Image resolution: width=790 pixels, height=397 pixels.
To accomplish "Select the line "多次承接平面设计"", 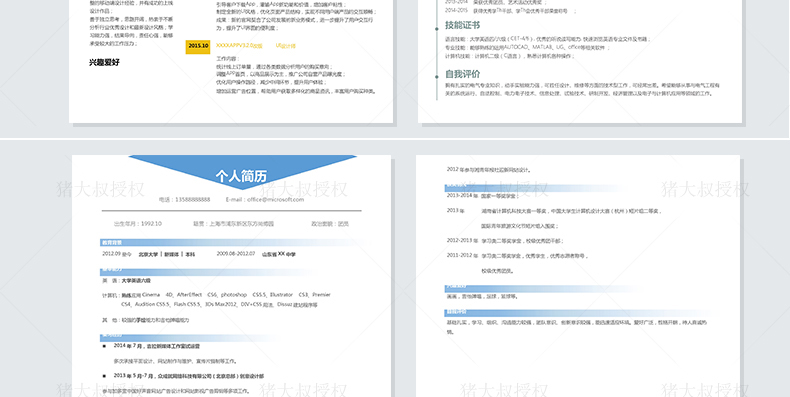I will point(175,361).
